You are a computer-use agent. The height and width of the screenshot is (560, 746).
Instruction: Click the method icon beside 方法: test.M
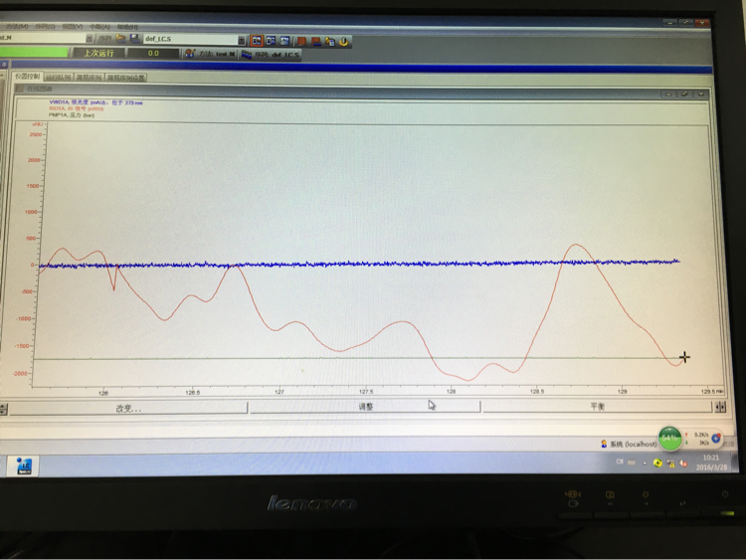pyautogui.click(x=190, y=54)
